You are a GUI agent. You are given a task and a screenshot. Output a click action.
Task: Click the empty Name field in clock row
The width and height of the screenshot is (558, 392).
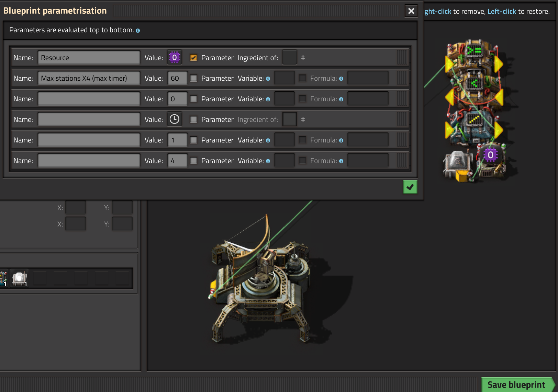coord(89,119)
